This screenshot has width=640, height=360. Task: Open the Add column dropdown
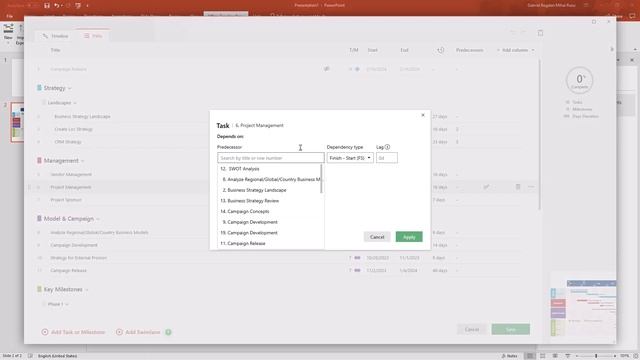click(516, 50)
